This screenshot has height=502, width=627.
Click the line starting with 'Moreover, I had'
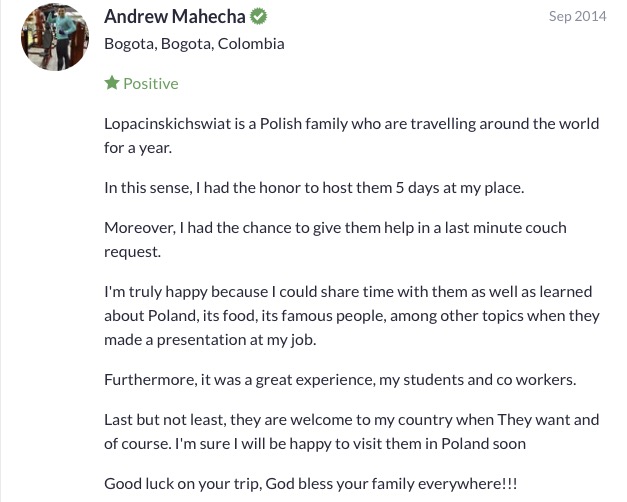tap(335, 228)
